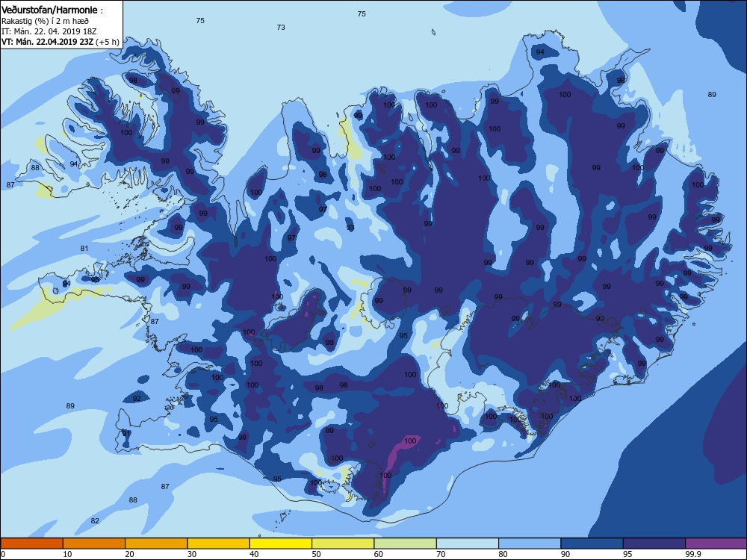Click the pale green 60–70 legend swatch
The width and height of the screenshot is (747, 560).
pyautogui.click(x=406, y=544)
